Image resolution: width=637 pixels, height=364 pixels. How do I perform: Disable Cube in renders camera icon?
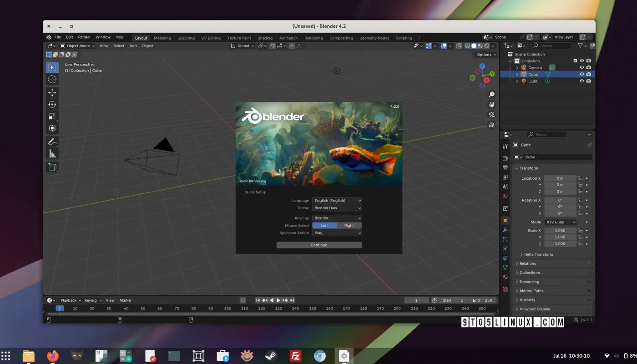[x=589, y=74]
